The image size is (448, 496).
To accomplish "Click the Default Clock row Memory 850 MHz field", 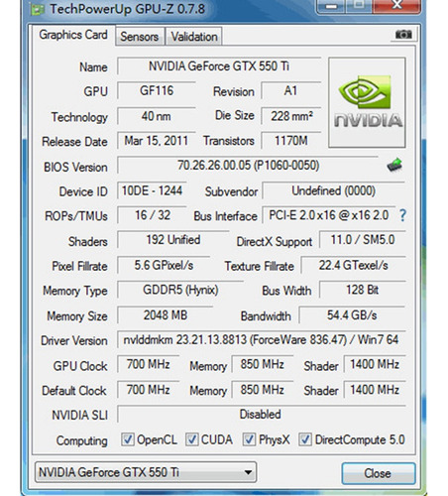I will pyautogui.click(x=263, y=390).
